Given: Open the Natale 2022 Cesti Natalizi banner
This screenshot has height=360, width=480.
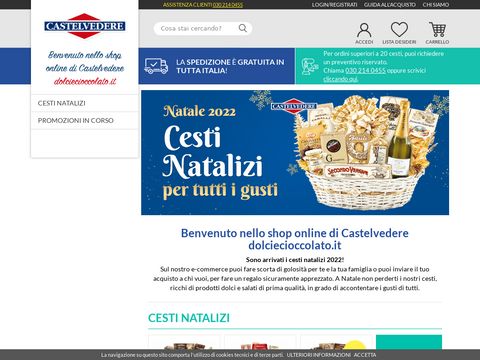Looking at the screenshot, I should 295,152.
